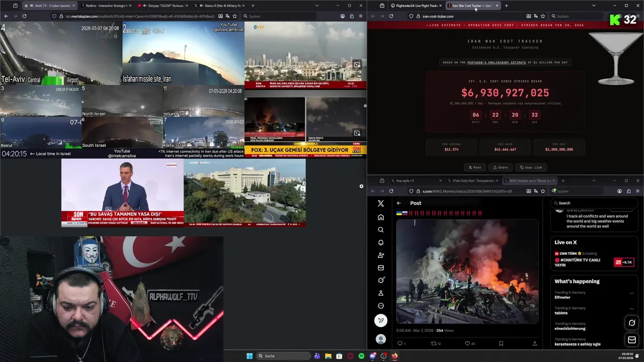Like the WW3 Monitor post
This screenshot has height=362, width=644.
469,343
